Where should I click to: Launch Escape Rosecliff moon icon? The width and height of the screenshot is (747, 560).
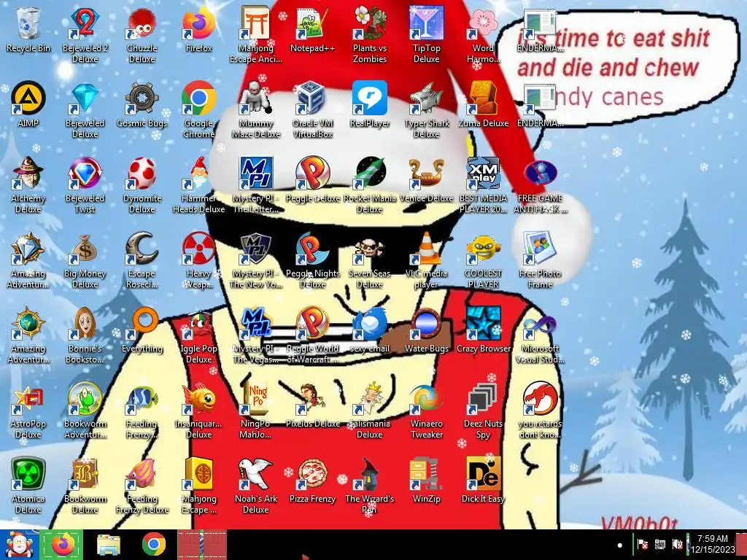(x=142, y=261)
